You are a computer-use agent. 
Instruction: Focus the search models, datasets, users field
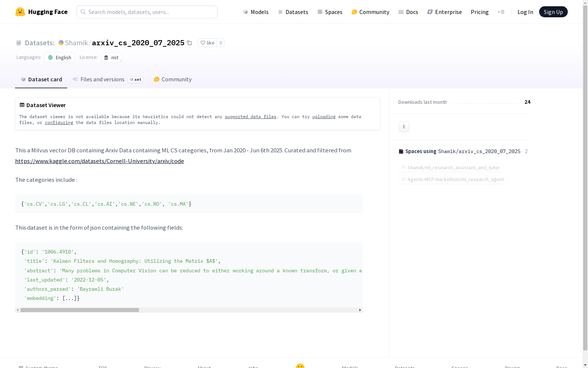coord(147,12)
